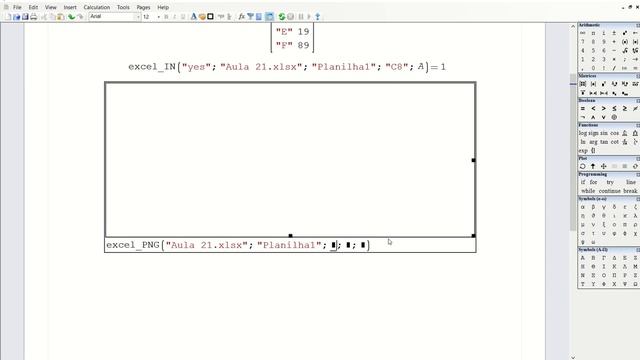Viewport: 640px width, 360px height.
Task: Insert the less-than-or-equal Boolean operator
Action: point(614,109)
